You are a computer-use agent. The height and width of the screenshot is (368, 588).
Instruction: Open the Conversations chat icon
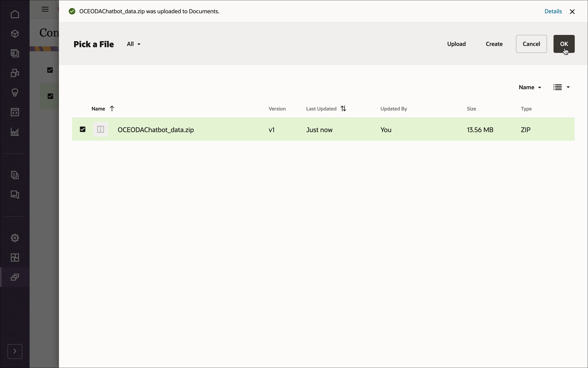(15, 194)
